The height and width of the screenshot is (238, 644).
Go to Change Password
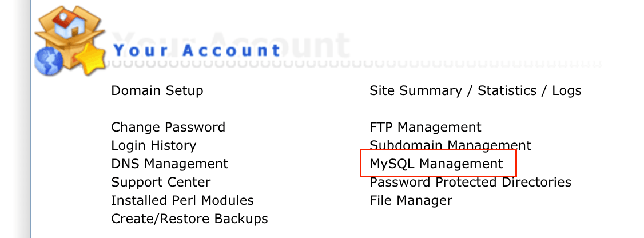[168, 127]
